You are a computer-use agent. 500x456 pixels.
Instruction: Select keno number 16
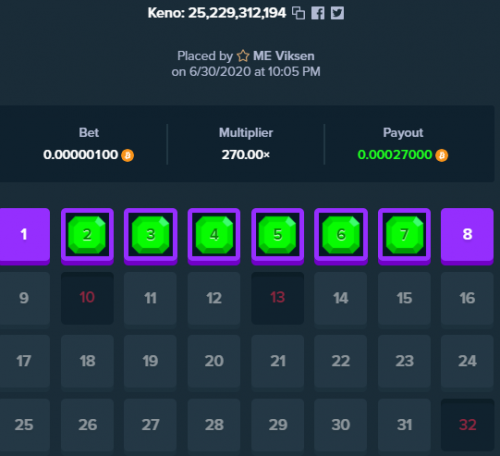(467, 298)
